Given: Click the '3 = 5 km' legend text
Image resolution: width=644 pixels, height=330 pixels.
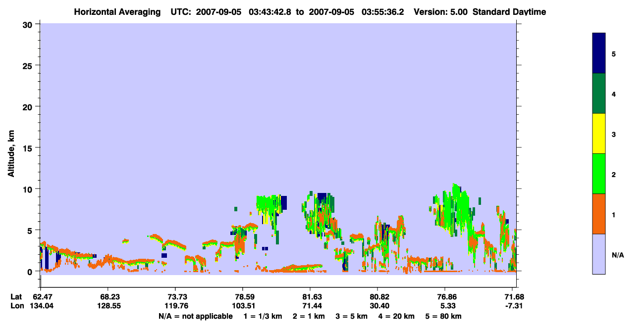Looking at the screenshot, I should pyautogui.click(x=352, y=316).
